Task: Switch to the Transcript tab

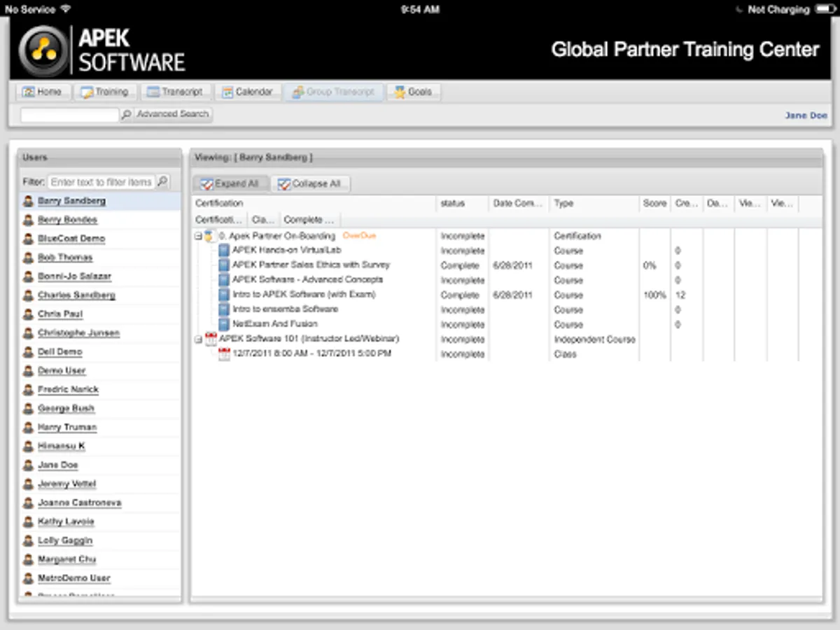Action: [x=176, y=92]
